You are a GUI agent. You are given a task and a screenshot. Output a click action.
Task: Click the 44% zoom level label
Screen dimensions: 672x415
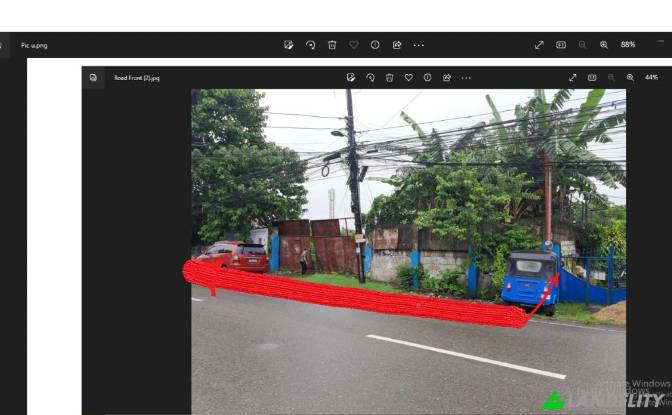click(x=651, y=77)
